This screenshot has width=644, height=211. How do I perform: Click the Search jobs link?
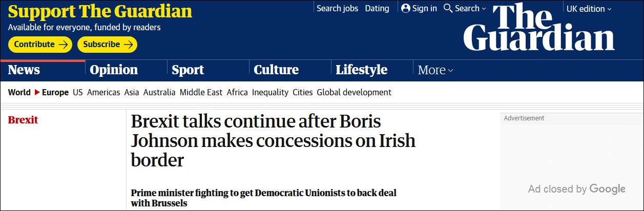[x=337, y=8]
